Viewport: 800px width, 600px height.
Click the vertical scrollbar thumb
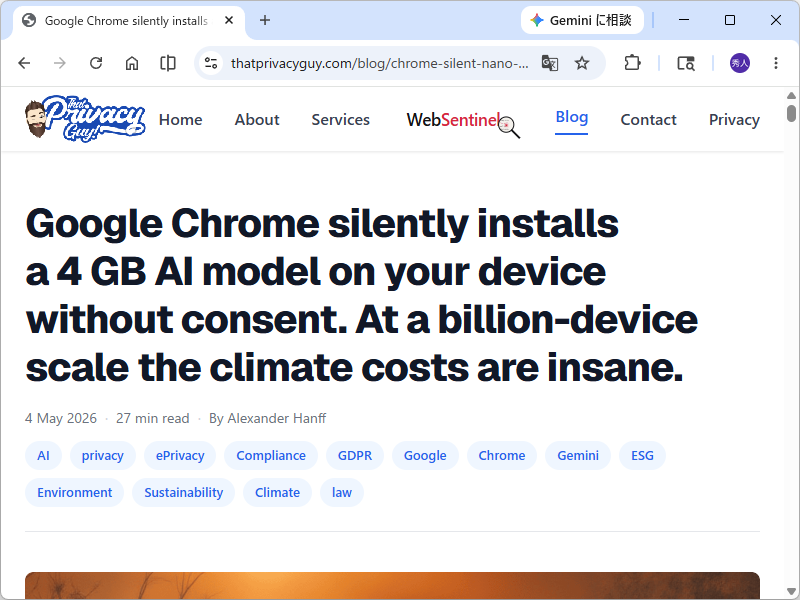791,113
